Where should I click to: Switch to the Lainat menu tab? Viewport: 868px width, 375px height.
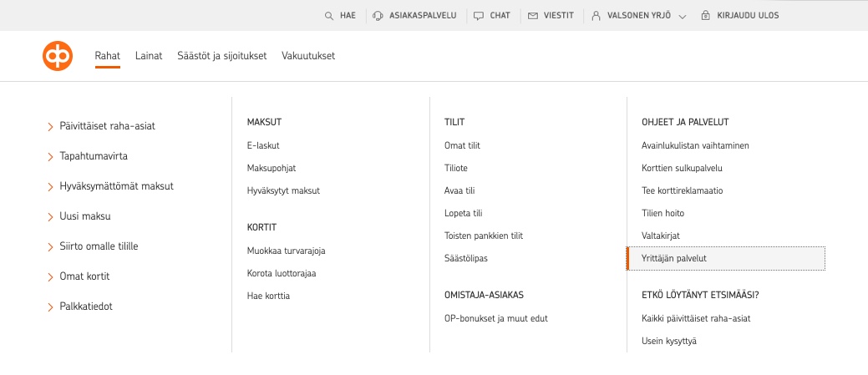(x=149, y=56)
